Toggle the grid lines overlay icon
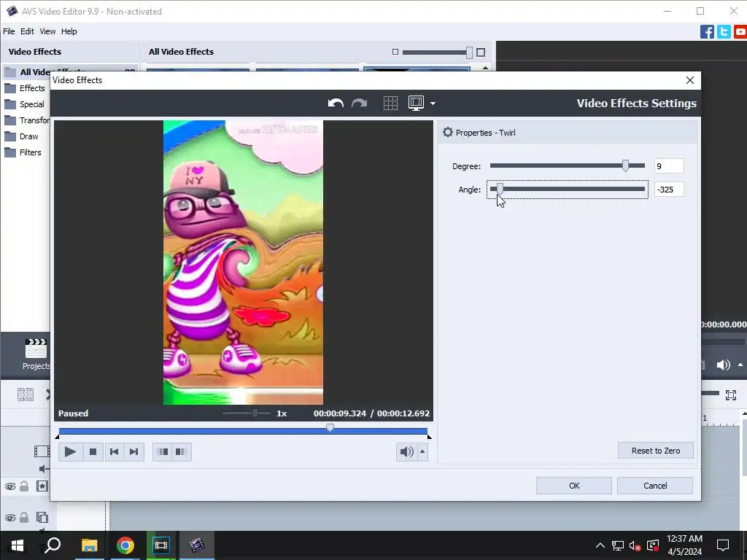Screen dimensions: 747x560 391,104
